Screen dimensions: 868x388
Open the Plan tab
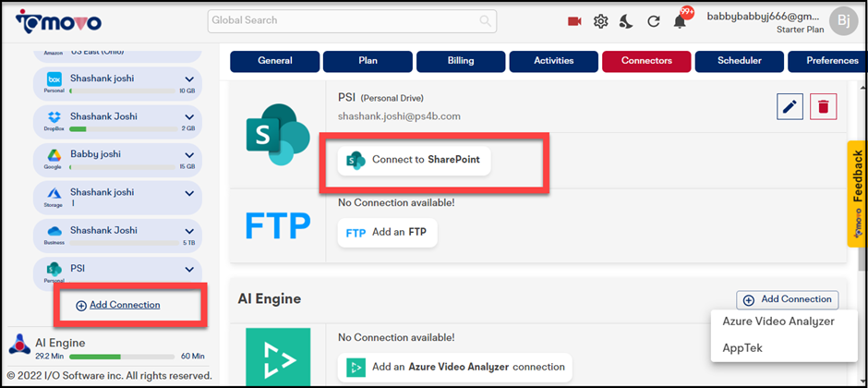tap(368, 61)
